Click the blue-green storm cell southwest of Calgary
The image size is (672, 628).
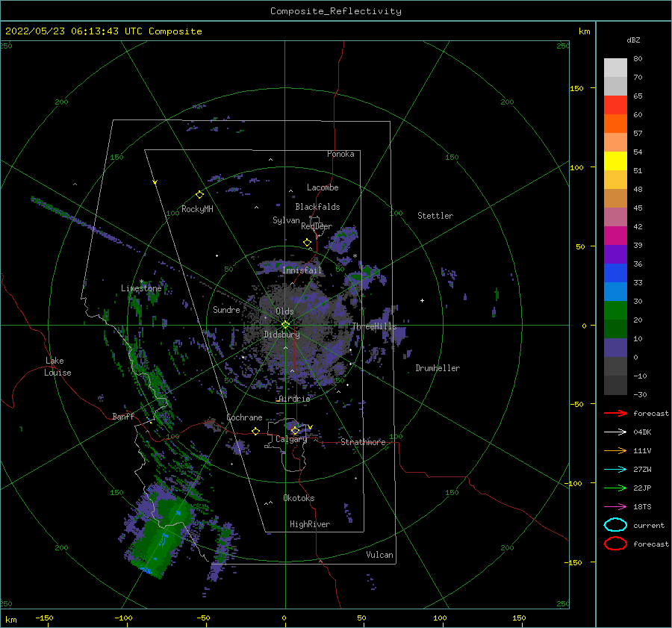(x=160, y=534)
